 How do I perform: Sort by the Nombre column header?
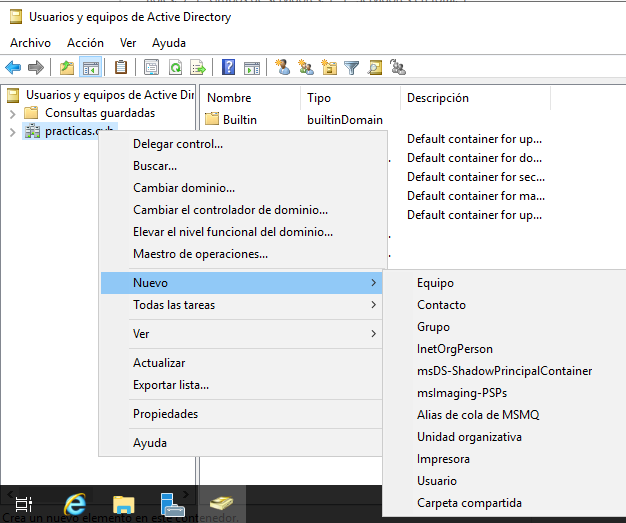click(x=251, y=98)
